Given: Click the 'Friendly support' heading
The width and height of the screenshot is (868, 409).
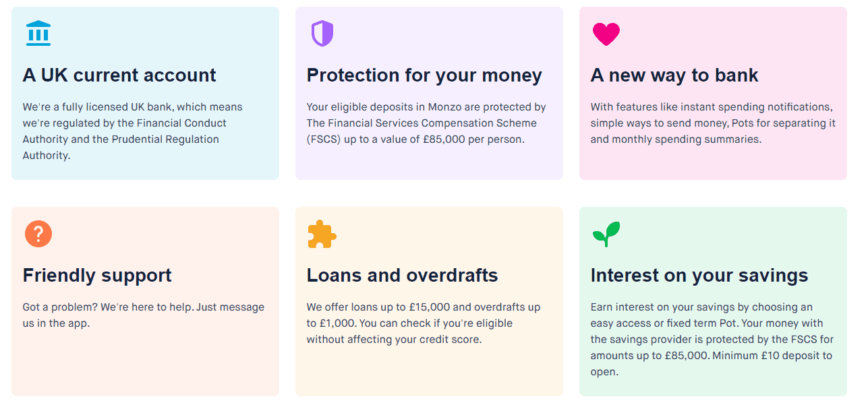Looking at the screenshot, I should [97, 275].
